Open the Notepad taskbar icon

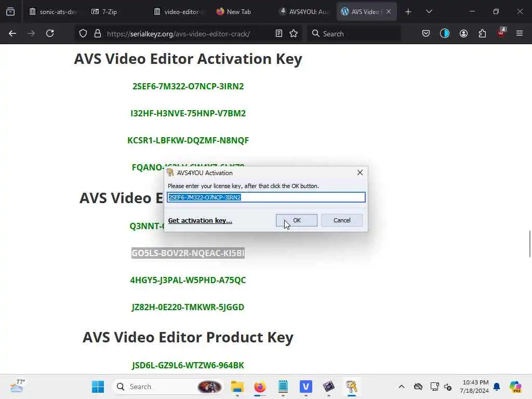[x=283, y=387]
